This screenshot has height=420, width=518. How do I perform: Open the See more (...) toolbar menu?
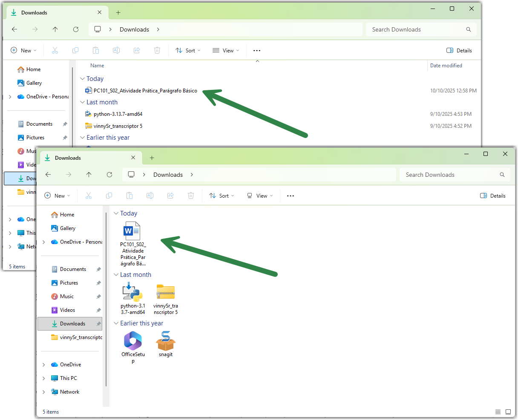click(x=290, y=196)
